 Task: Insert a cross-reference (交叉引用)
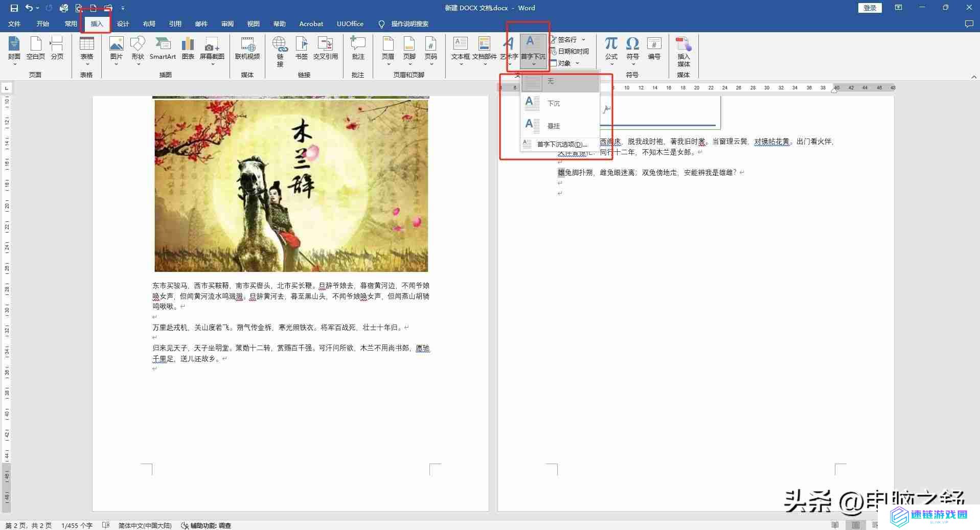coord(325,49)
